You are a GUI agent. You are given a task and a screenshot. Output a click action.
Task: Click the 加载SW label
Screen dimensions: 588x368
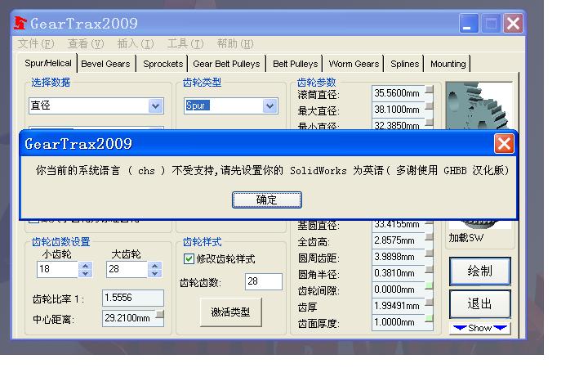466,238
